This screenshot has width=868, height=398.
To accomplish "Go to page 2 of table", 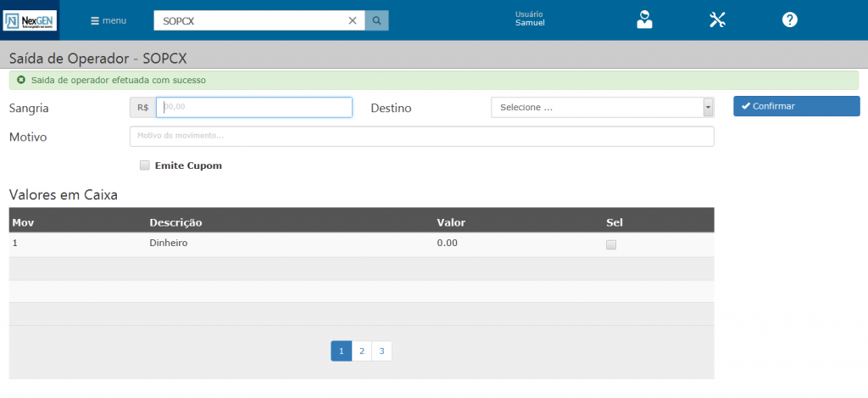I will (361, 350).
